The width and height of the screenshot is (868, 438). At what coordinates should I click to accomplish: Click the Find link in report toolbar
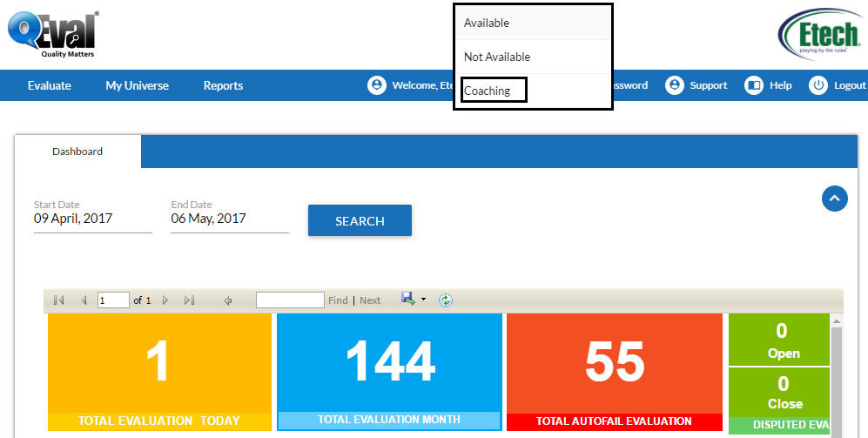(338, 300)
